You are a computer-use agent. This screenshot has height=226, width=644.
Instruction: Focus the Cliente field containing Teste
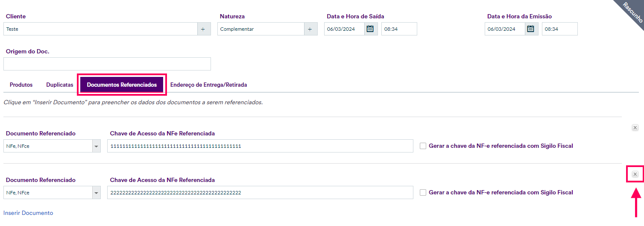coord(100,29)
